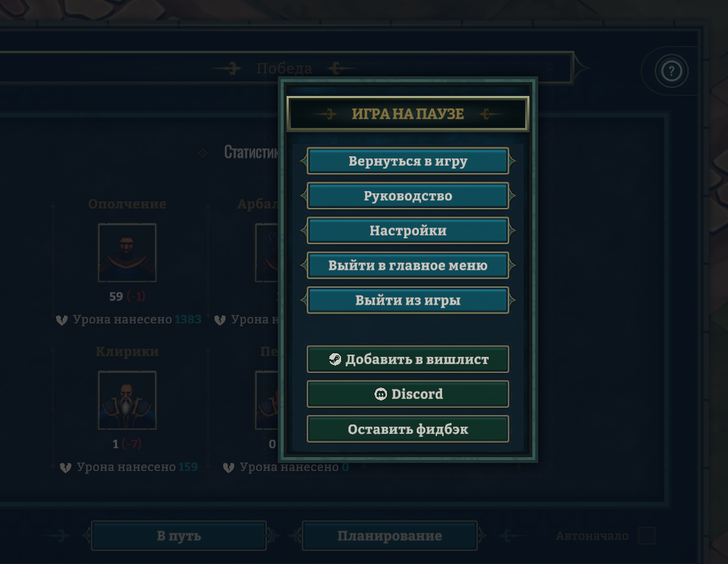
Task: Toggle the Автоначало checkbox
Action: click(x=647, y=536)
